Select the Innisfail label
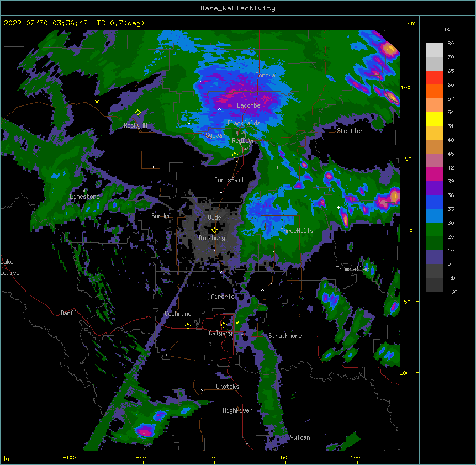 229,180
